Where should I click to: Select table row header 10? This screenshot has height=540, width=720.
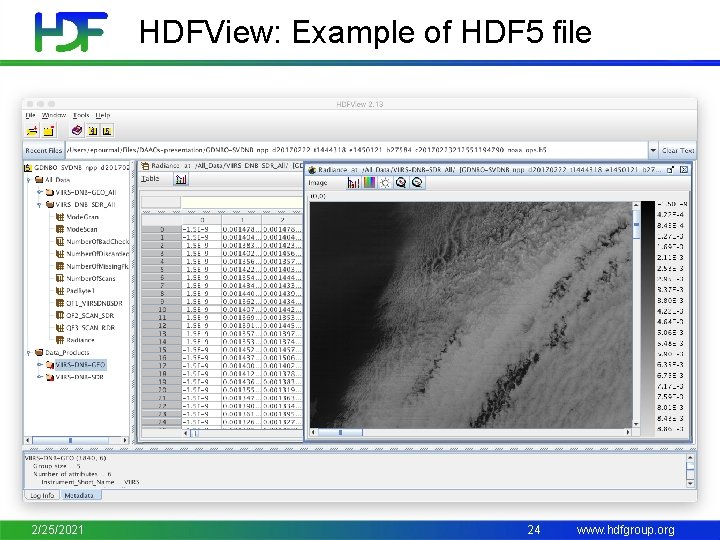(x=162, y=309)
